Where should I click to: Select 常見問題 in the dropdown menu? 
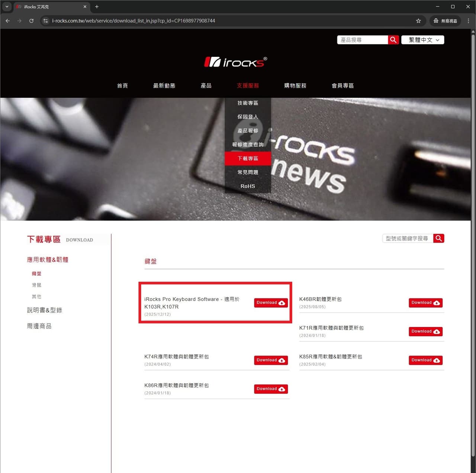[248, 172]
